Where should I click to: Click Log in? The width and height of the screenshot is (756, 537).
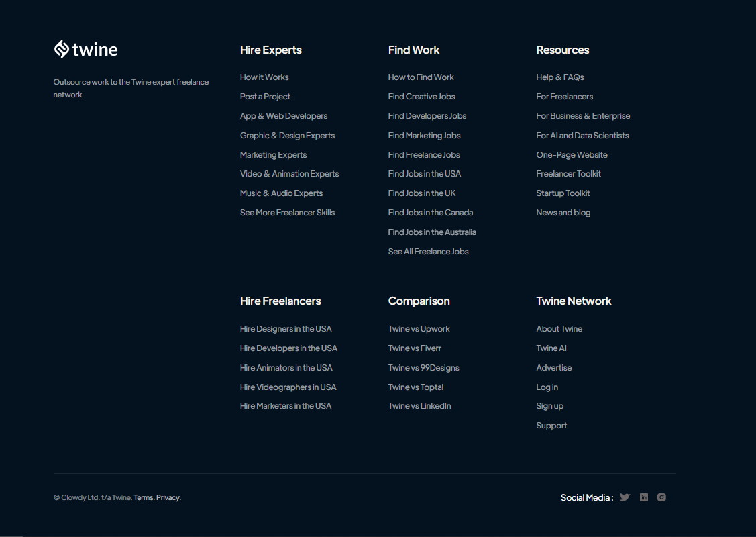click(x=547, y=387)
